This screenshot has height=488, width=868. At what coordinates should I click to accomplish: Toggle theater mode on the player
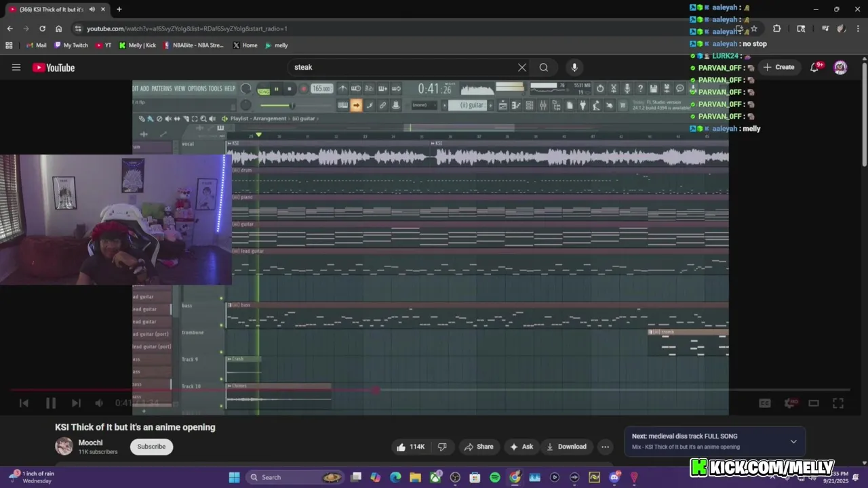(814, 403)
